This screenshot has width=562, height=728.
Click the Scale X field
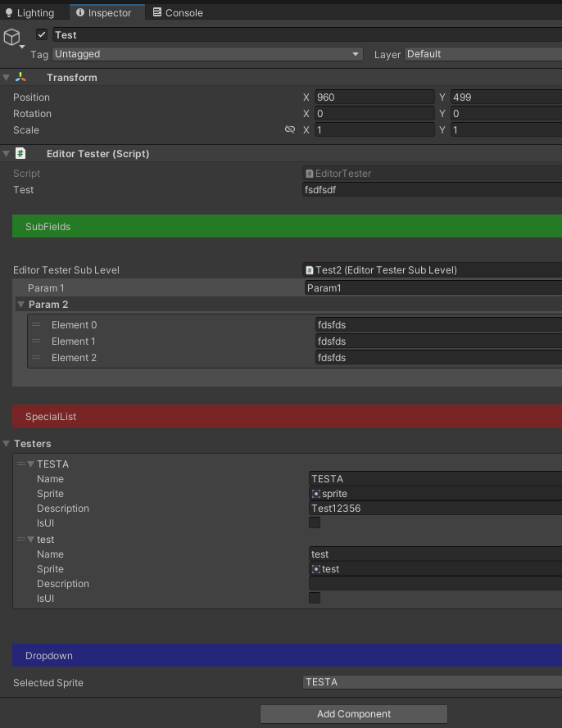pyautogui.click(x=374, y=129)
